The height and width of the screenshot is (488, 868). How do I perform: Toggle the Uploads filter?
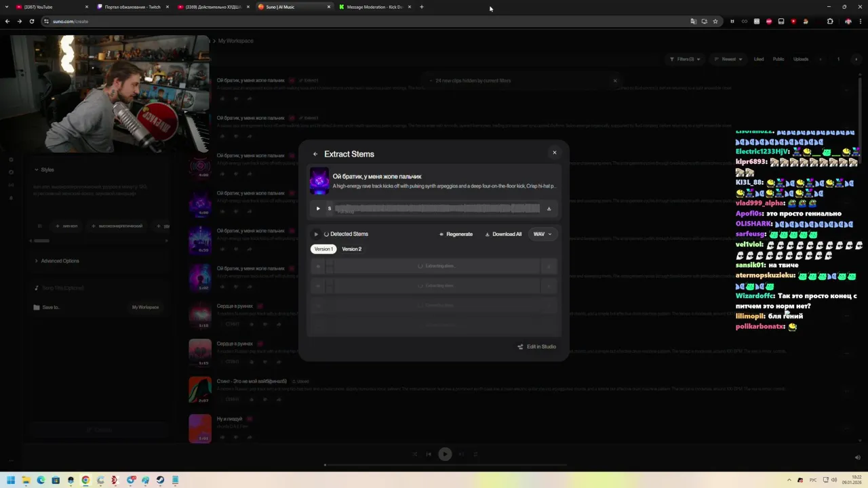pyautogui.click(x=801, y=59)
